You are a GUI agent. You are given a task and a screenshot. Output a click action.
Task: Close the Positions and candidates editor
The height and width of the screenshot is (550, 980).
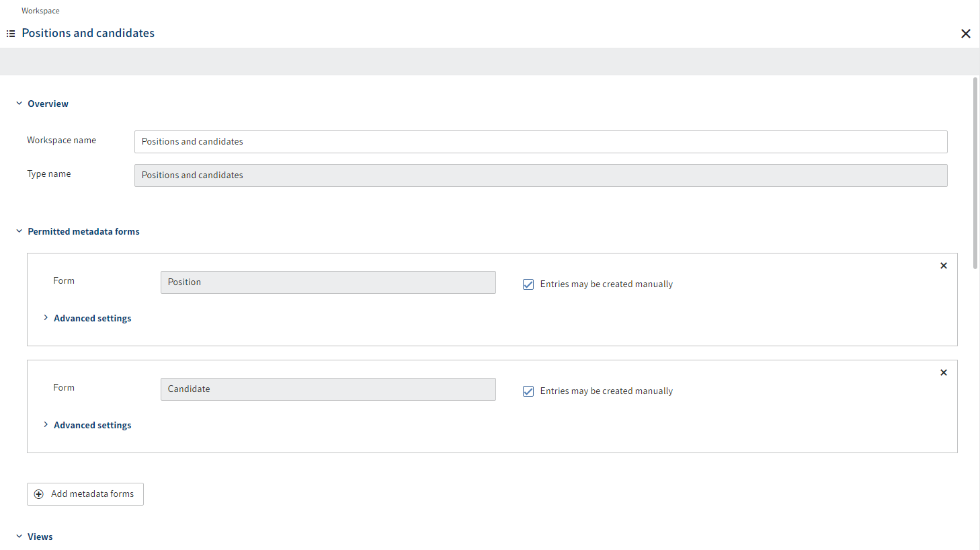[966, 33]
